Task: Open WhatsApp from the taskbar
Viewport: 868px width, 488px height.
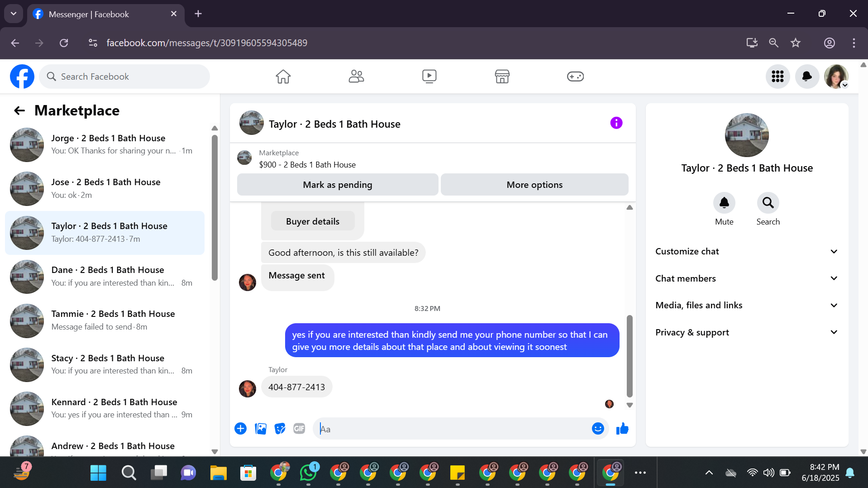Action: pyautogui.click(x=308, y=473)
